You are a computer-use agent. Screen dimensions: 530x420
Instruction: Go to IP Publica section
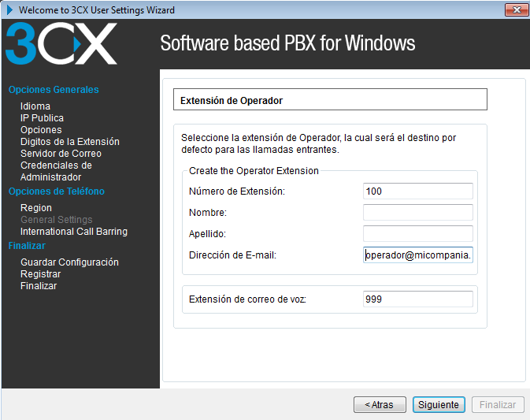(43, 118)
